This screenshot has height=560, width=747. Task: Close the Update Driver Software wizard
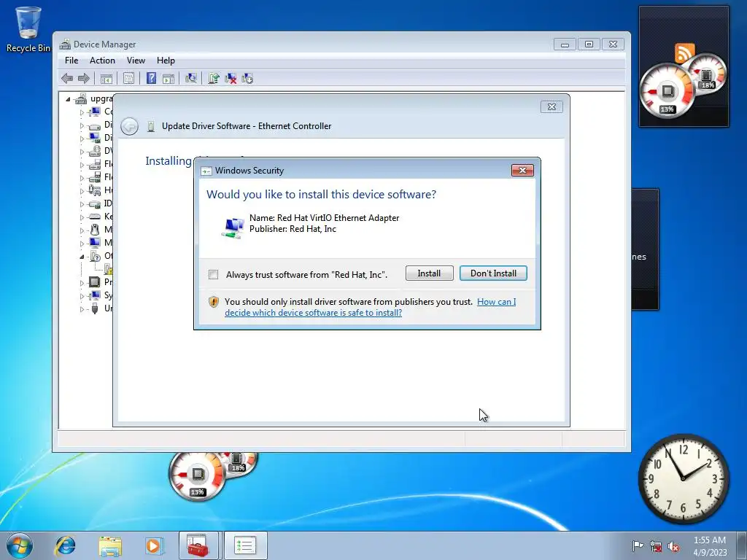[551, 106]
